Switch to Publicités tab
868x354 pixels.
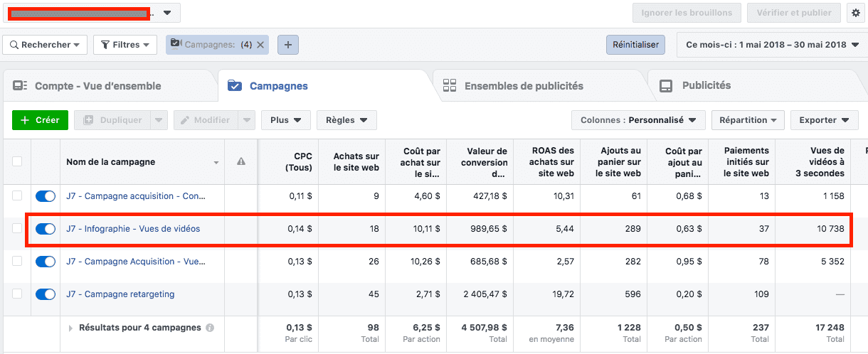[x=706, y=85]
